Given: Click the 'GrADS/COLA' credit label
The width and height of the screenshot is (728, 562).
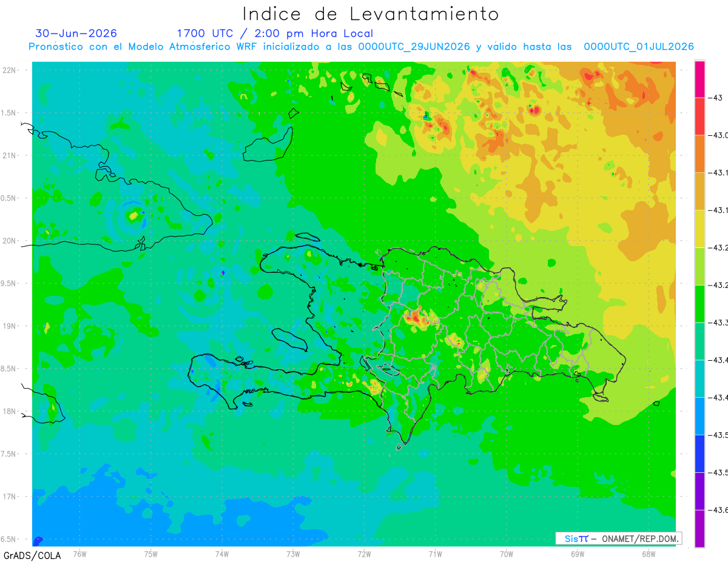Looking at the screenshot, I should [32, 555].
